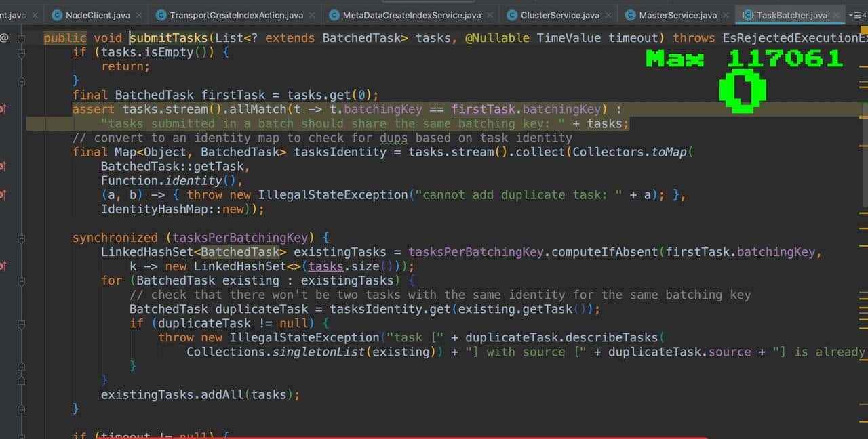Image resolution: width=868 pixels, height=439 pixels.
Task: Click red gutter marker beside BatchedTask::getTask line
Action: pyautogui.click(x=3, y=166)
